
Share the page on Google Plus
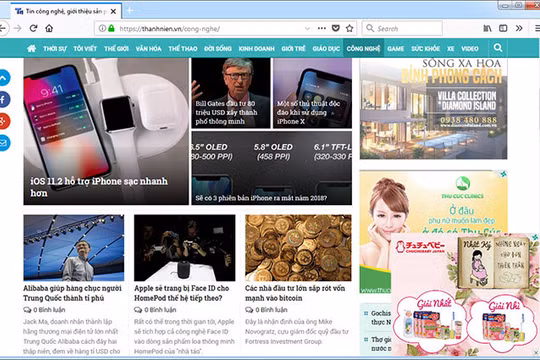[3, 121]
